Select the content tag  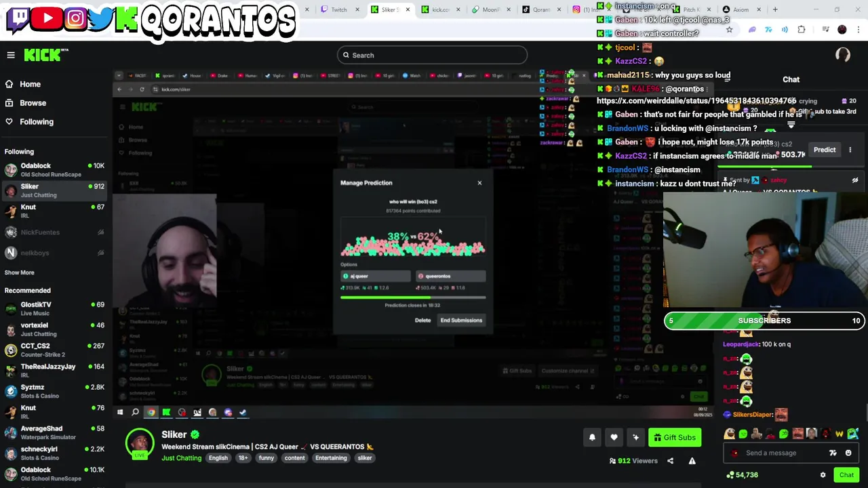point(294,458)
